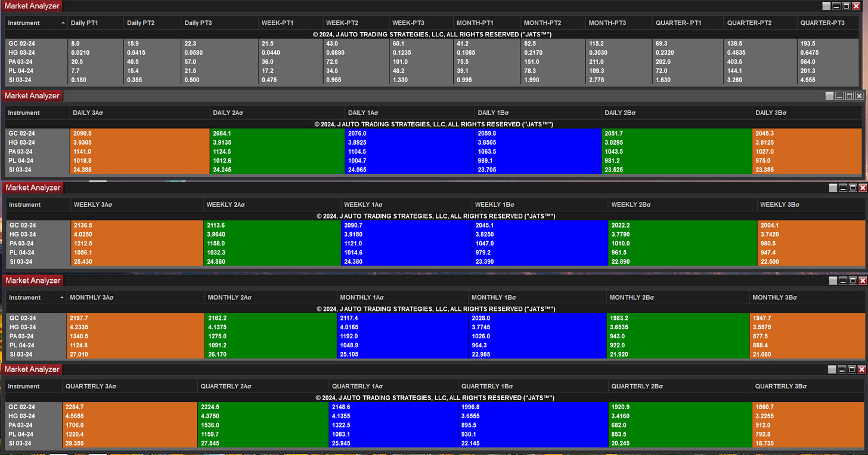The width and height of the screenshot is (868, 455).
Task: Click the gray square icon in the MONTHLY 3Aσ window
Action: tap(833, 281)
